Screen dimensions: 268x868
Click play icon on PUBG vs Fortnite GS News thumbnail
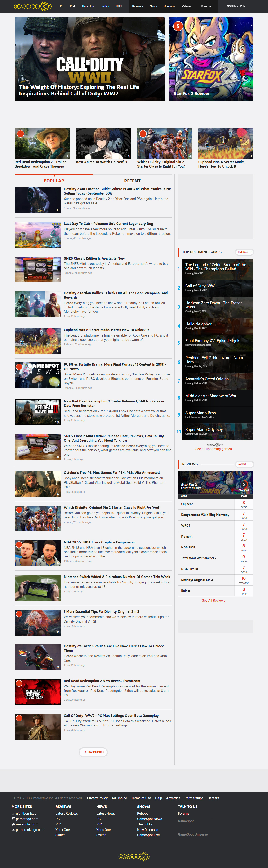19,367
